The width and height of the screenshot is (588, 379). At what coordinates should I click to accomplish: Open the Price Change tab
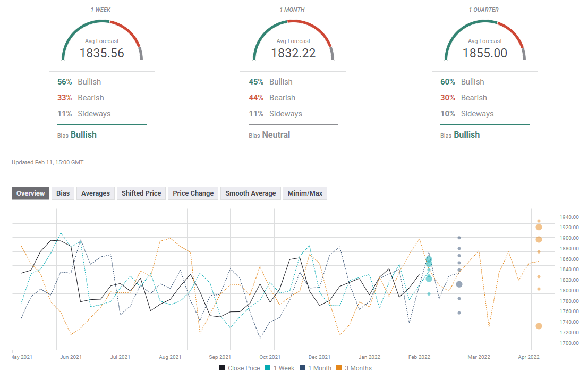[x=193, y=193]
